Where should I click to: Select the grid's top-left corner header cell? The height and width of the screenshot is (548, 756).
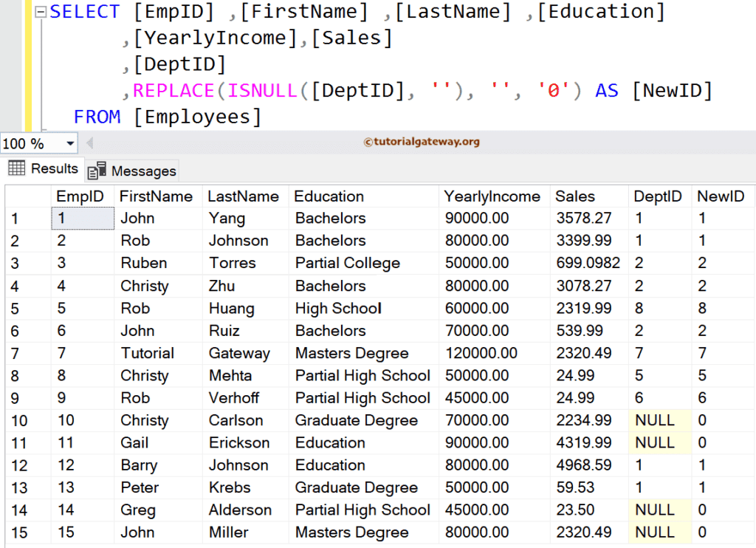(x=28, y=196)
